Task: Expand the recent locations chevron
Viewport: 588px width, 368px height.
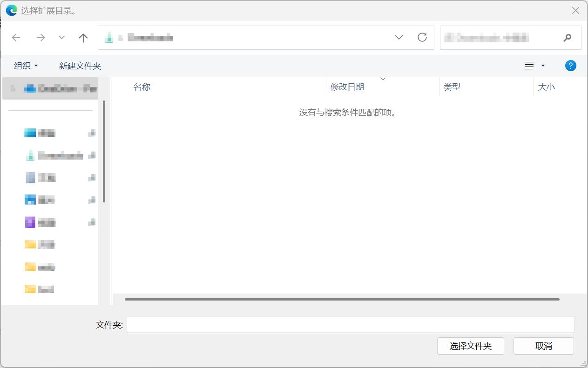Action: (x=61, y=38)
